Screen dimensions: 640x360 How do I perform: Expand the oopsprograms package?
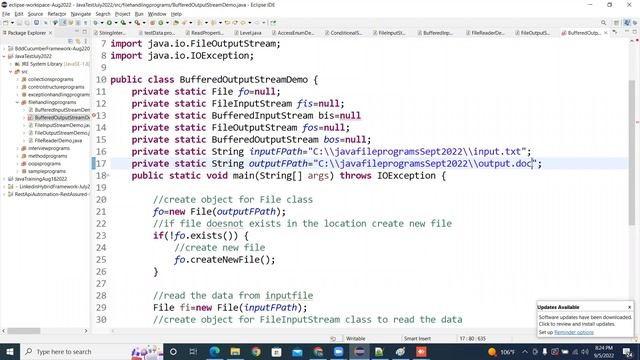click(18, 164)
